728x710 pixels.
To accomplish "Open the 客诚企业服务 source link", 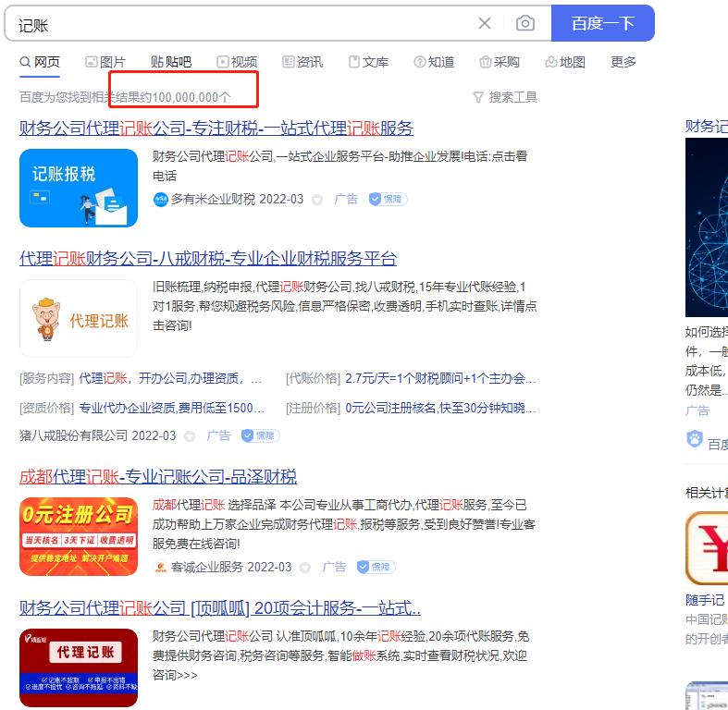I will [207, 567].
